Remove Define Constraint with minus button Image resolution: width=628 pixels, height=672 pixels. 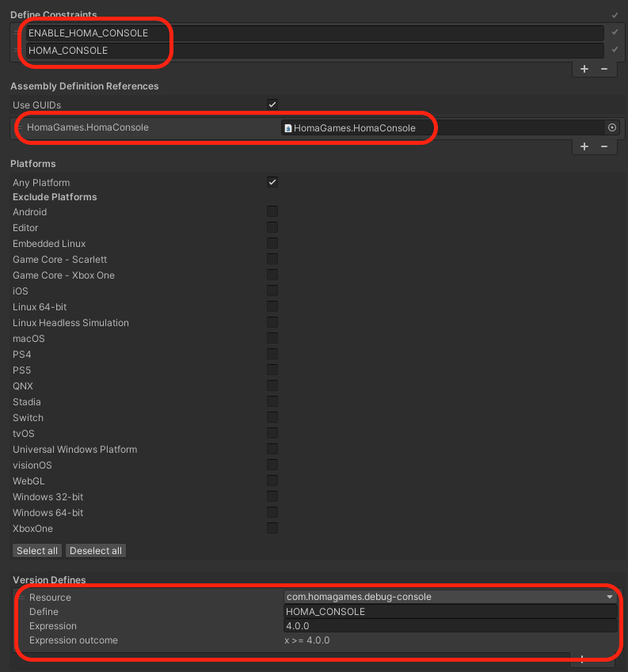pyautogui.click(x=604, y=69)
